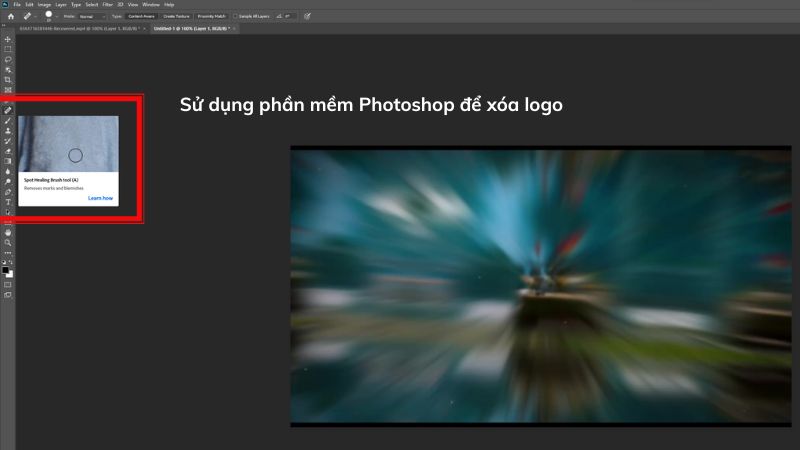Click the Create Texture button

tap(174, 17)
